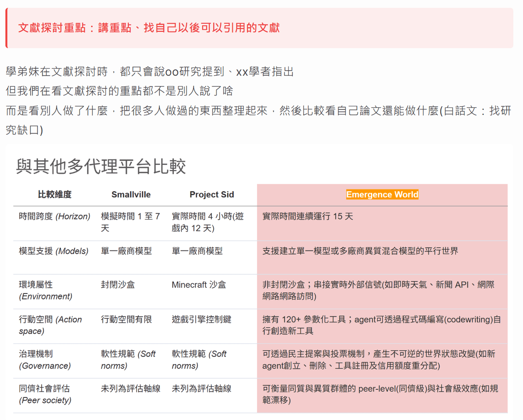Click the 治理機制 (Governance) row label
Image resolution: width=523 pixels, height=420 pixels.
click(45, 360)
